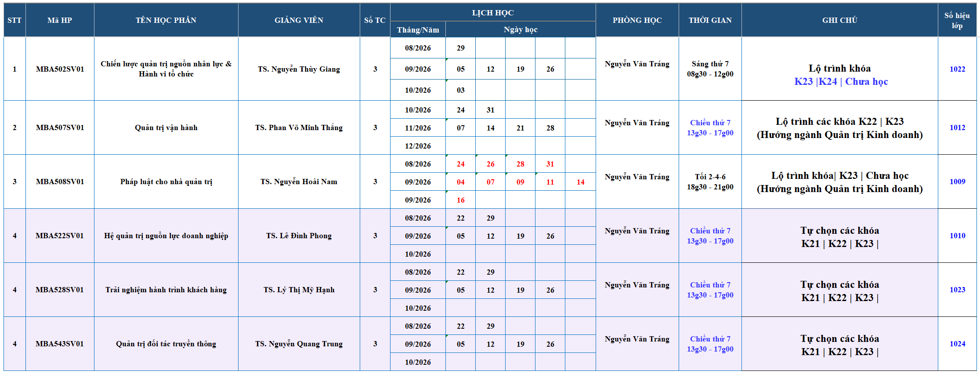This screenshot has height=374, width=980.
Task: Click course 'Chiến lược quản trị nguồn nhân lực'
Action: [166, 69]
